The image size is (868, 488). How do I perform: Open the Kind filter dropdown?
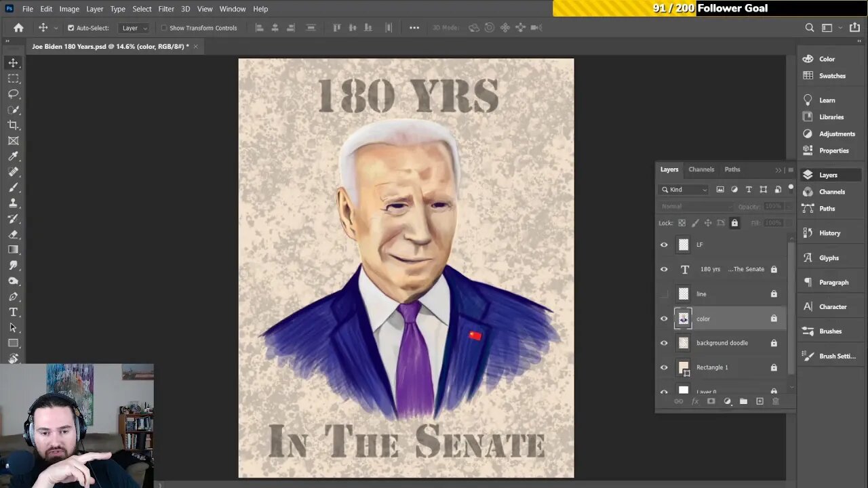coord(684,190)
